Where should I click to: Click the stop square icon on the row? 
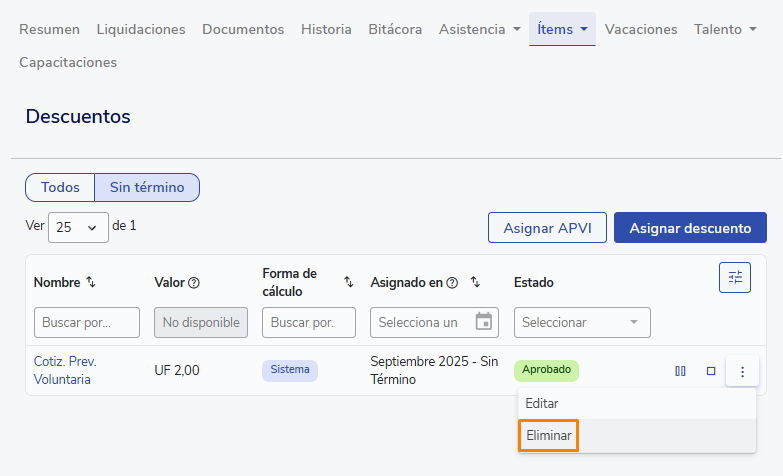711,371
